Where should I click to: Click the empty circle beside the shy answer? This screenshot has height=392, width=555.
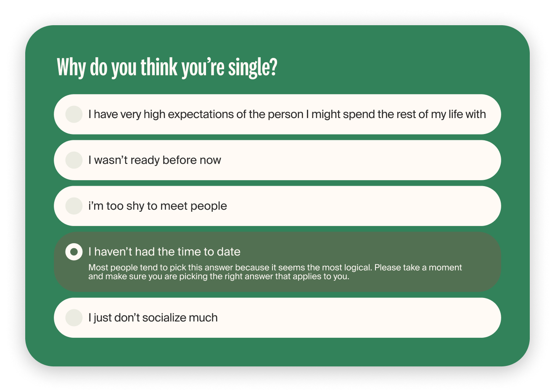[x=74, y=206]
